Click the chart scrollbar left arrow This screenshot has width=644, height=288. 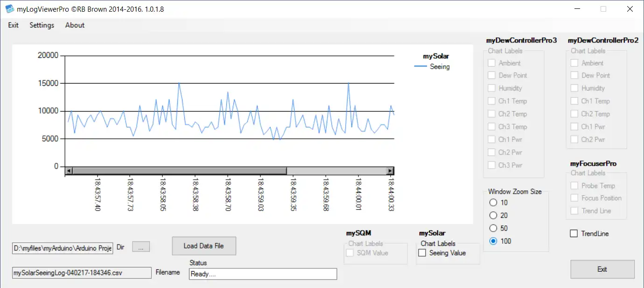click(x=69, y=171)
